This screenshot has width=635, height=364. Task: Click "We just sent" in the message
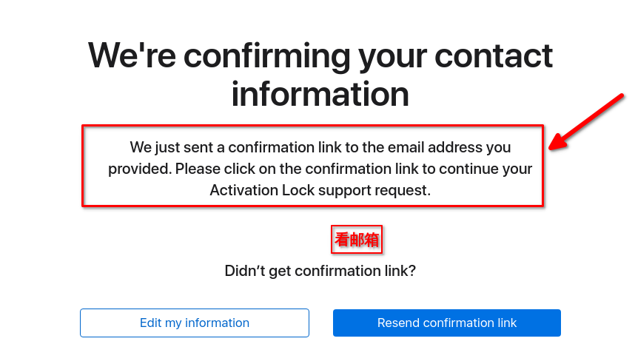click(167, 147)
